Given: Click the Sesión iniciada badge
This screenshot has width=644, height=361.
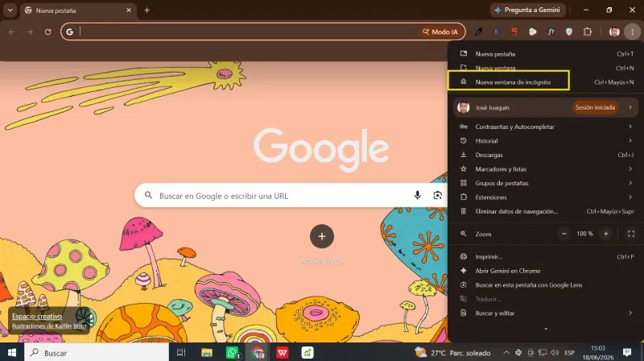Looking at the screenshot, I should coord(595,107).
